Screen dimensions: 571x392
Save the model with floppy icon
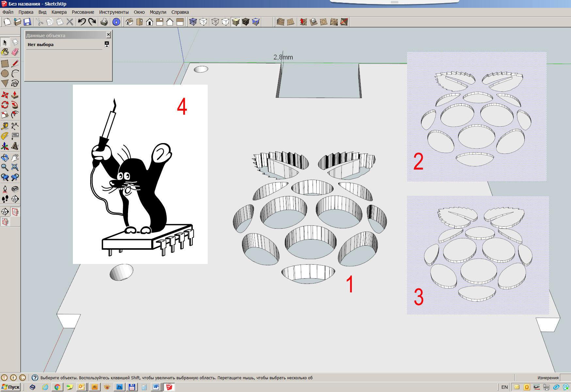[27, 22]
